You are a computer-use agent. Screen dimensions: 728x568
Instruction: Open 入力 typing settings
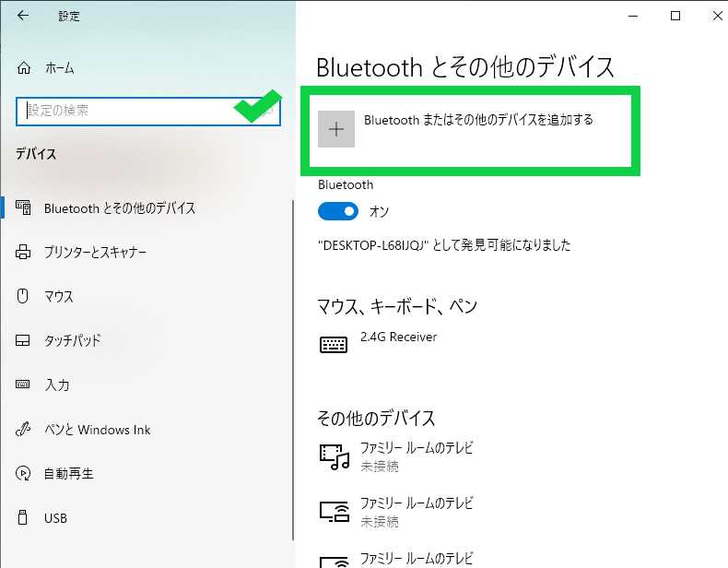click(56, 385)
